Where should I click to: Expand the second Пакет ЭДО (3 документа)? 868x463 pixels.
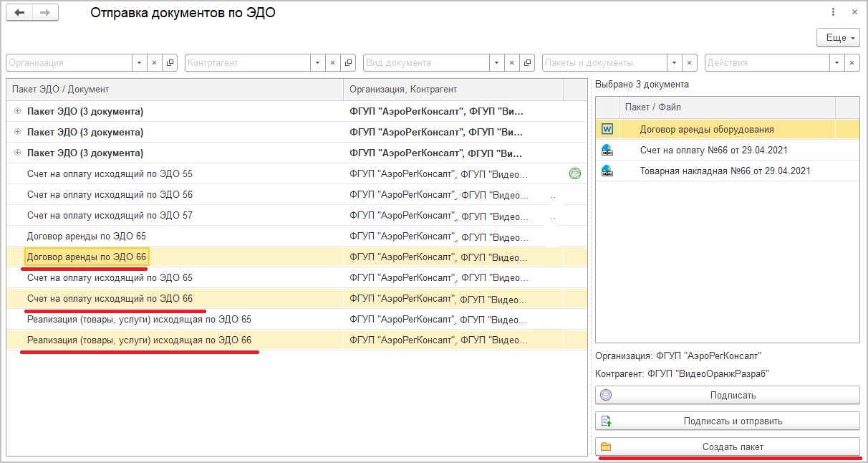[x=17, y=132]
